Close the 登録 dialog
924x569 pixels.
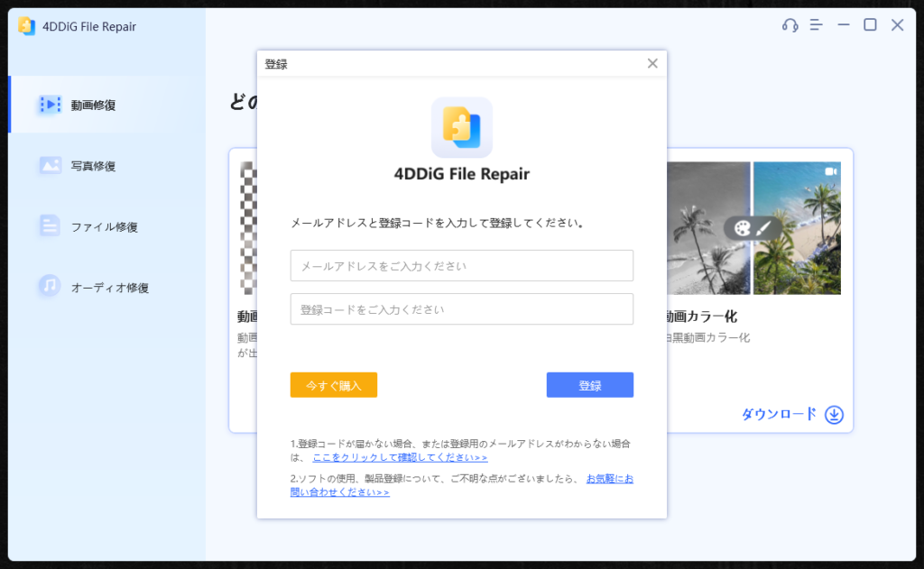coord(652,63)
